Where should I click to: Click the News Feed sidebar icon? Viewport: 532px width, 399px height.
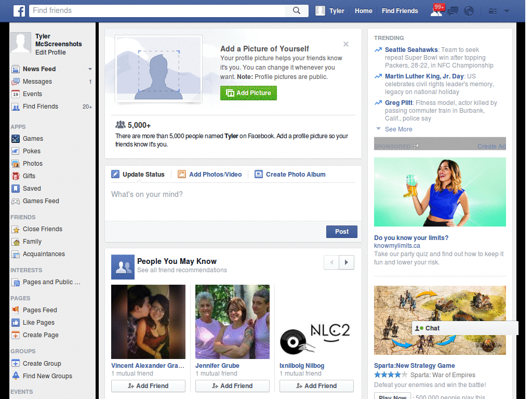point(16,69)
